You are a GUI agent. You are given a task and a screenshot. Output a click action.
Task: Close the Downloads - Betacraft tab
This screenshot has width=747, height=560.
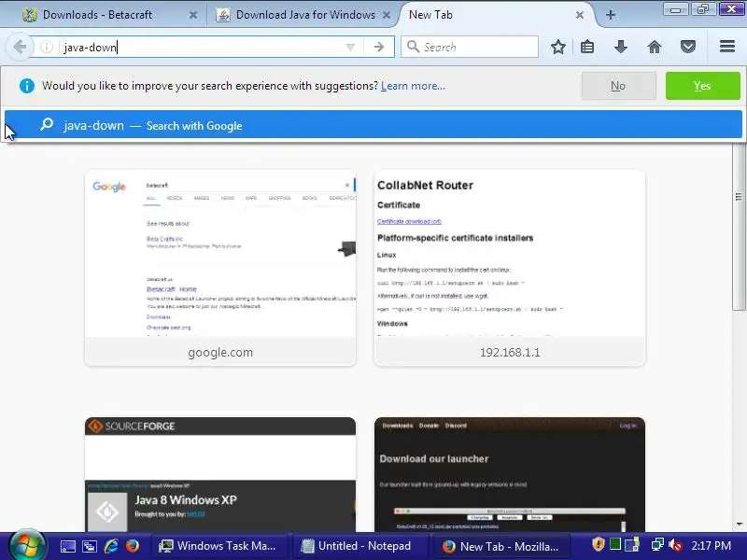[x=193, y=15]
